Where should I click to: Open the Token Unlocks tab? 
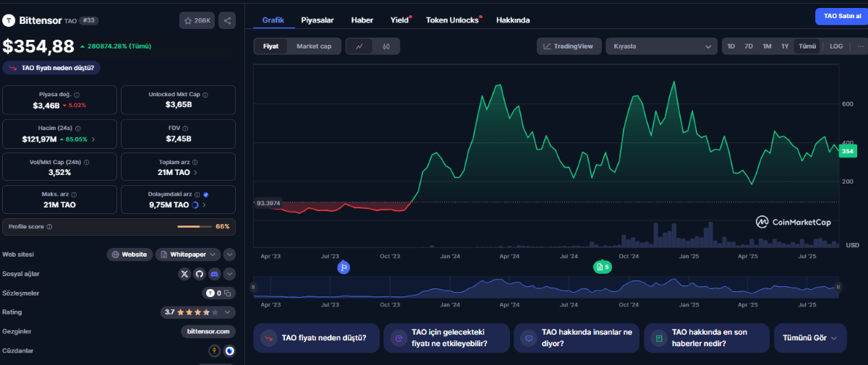pos(452,20)
